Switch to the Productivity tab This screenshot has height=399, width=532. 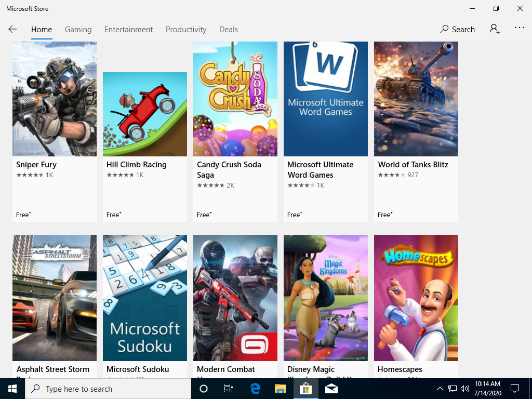pos(186,30)
